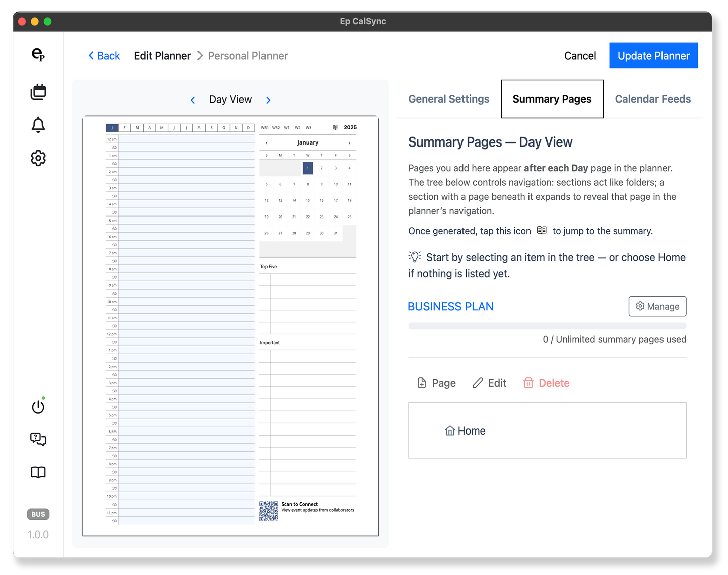Image resolution: width=728 pixels, height=575 pixels.
Task: Delete the selected page via the trash icon
Action: coord(546,383)
